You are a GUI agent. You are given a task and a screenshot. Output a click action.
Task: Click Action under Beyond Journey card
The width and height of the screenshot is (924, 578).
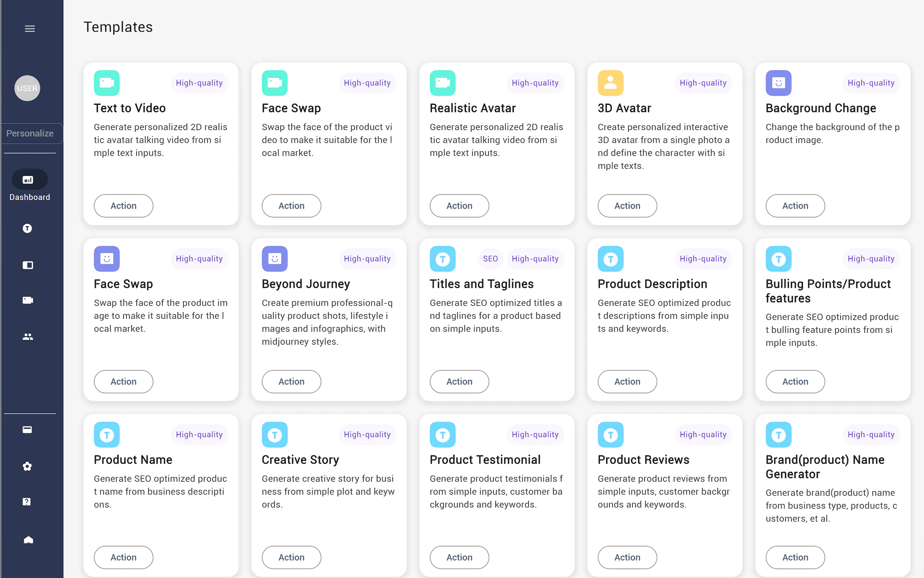(291, 381)
